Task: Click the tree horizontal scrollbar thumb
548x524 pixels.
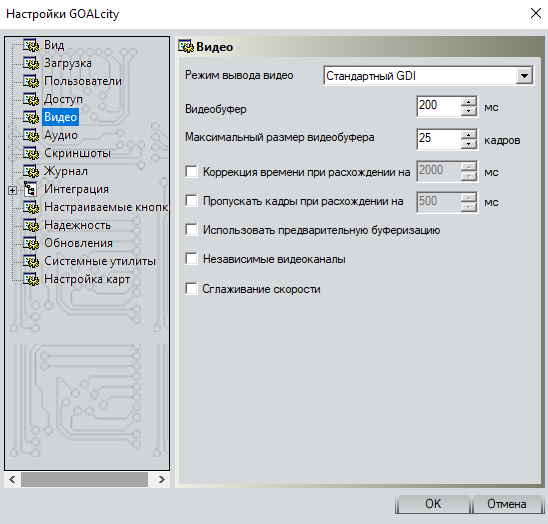Action: [84, 479]
